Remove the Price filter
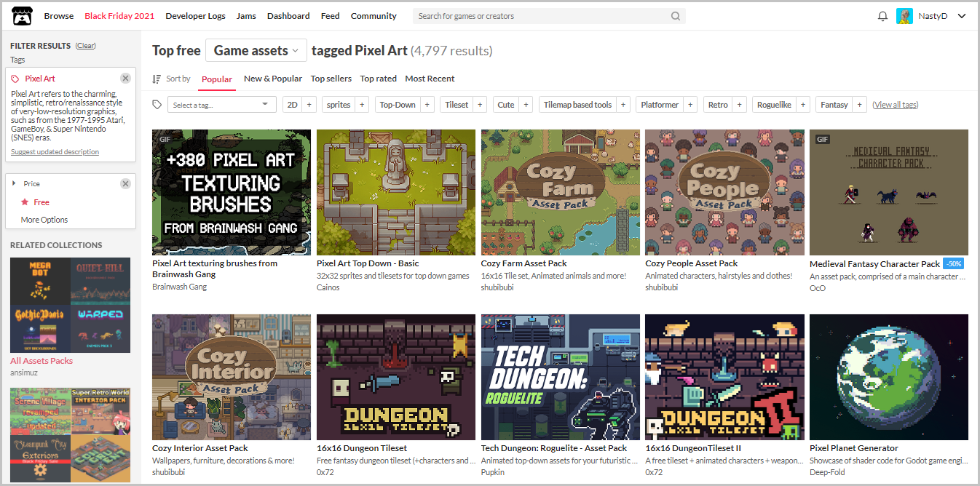980x486 pixels. click(x=125, y=184)
